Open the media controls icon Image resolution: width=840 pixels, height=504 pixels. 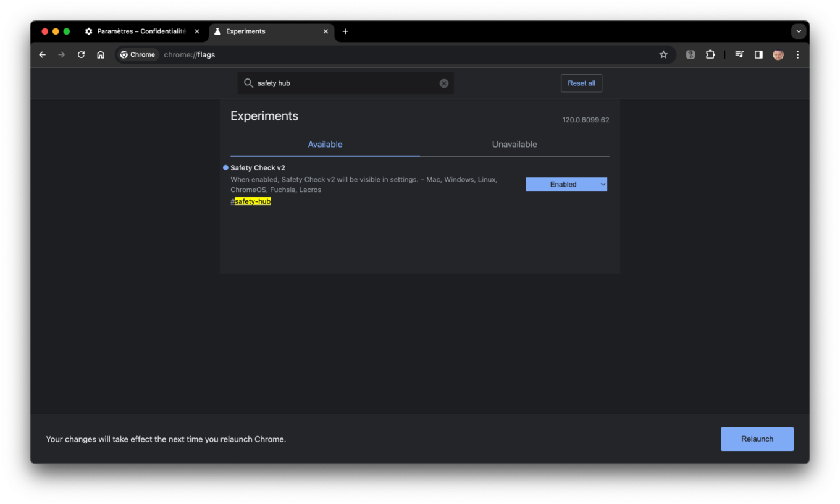pyautogui.click(x=739, y=55)
